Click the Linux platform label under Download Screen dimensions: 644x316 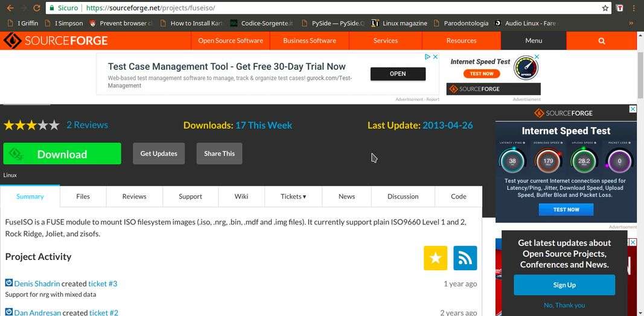(10, 175)
